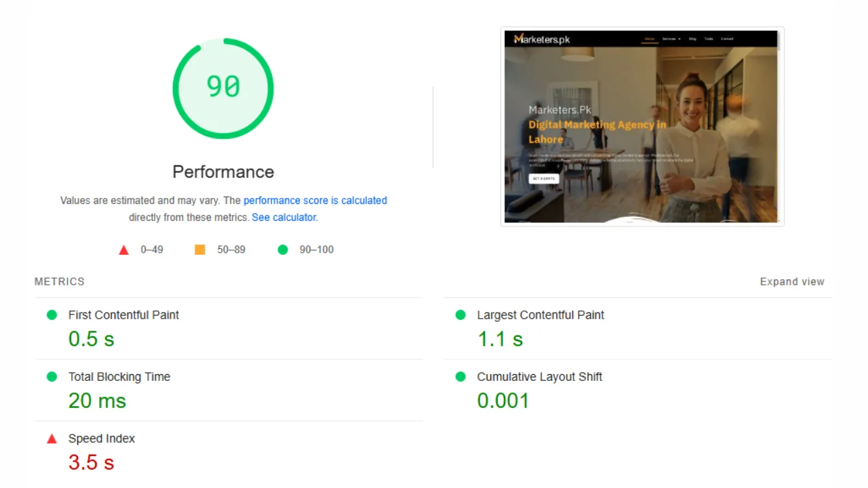This screenshot has height=488, width=868.
Task: Open the Services dropdown in the site preview
Action: click(671, 39)
